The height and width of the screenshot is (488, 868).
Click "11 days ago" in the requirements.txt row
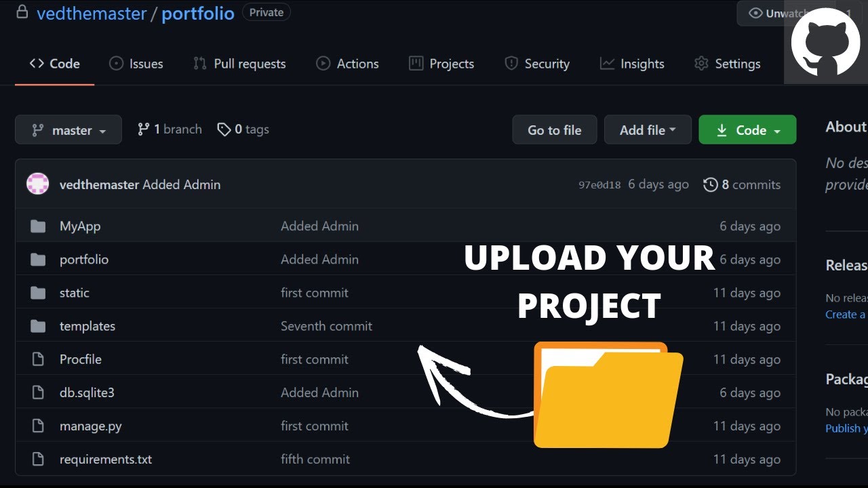[747, 459]
